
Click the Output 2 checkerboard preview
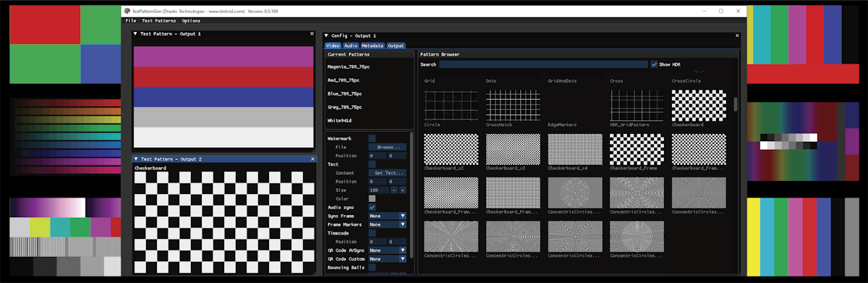[x=225, y=223]
